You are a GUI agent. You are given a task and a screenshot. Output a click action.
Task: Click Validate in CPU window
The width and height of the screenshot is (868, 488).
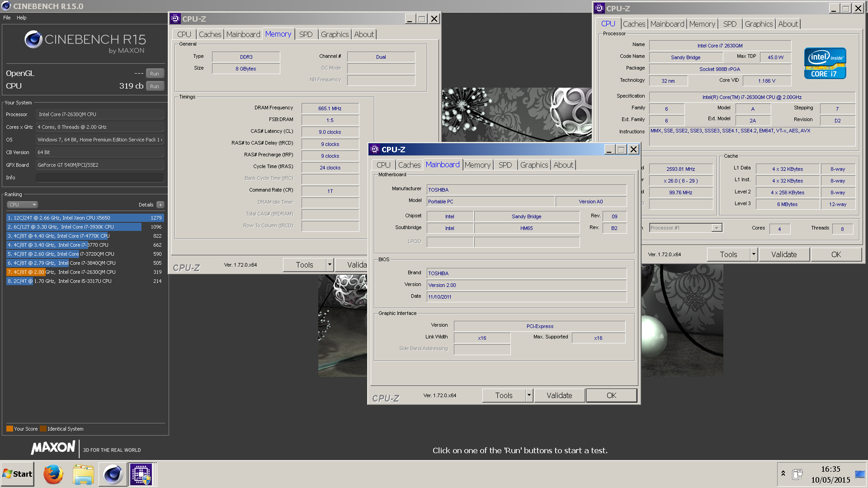coord(784,254)
